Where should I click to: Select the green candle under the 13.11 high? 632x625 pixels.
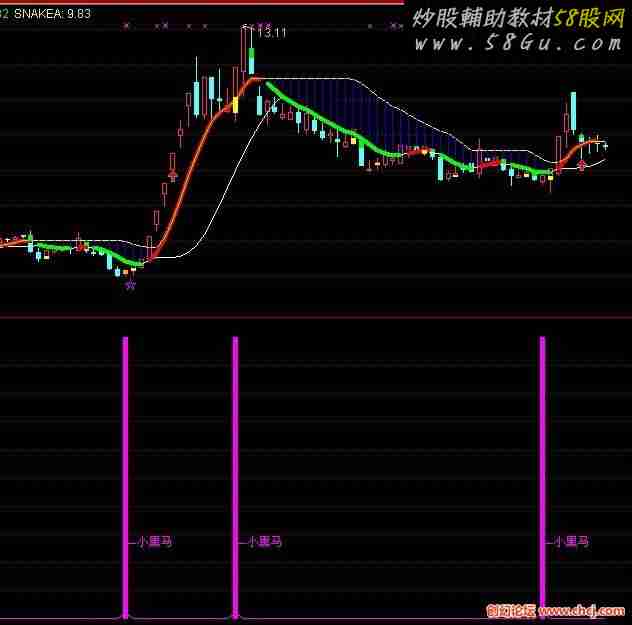coord(252,60)
